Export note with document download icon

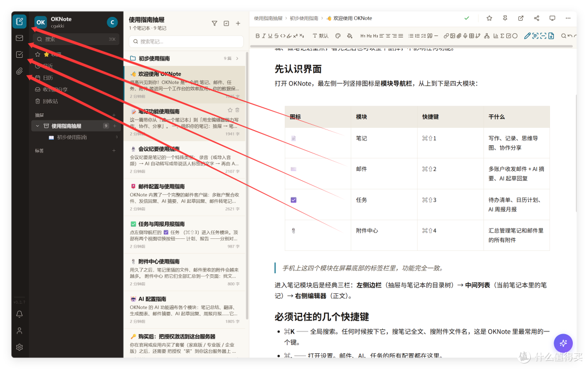tap(551, 36)
